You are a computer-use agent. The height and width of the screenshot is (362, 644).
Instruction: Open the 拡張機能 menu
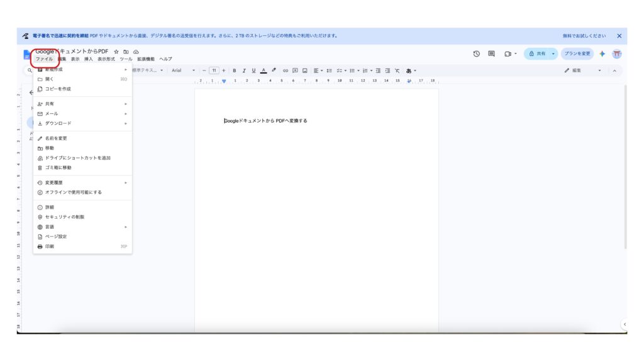[146, 59]
